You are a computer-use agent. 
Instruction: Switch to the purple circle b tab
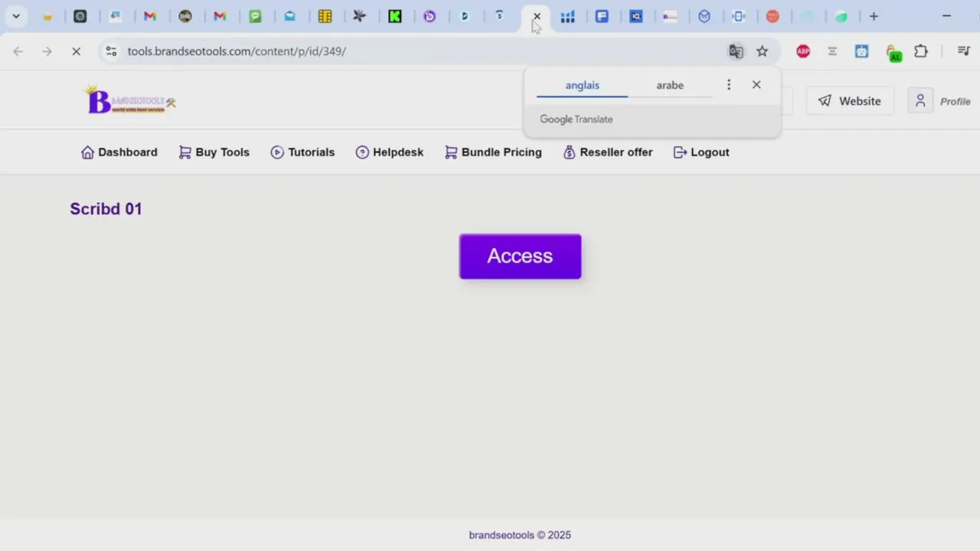pyautogui.click(x=430, y=16)
